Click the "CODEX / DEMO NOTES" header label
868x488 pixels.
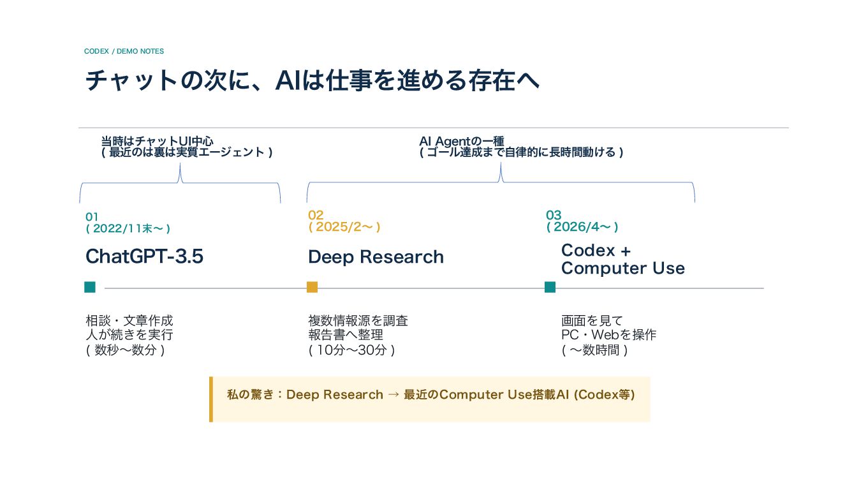click(x=124, y=51)
